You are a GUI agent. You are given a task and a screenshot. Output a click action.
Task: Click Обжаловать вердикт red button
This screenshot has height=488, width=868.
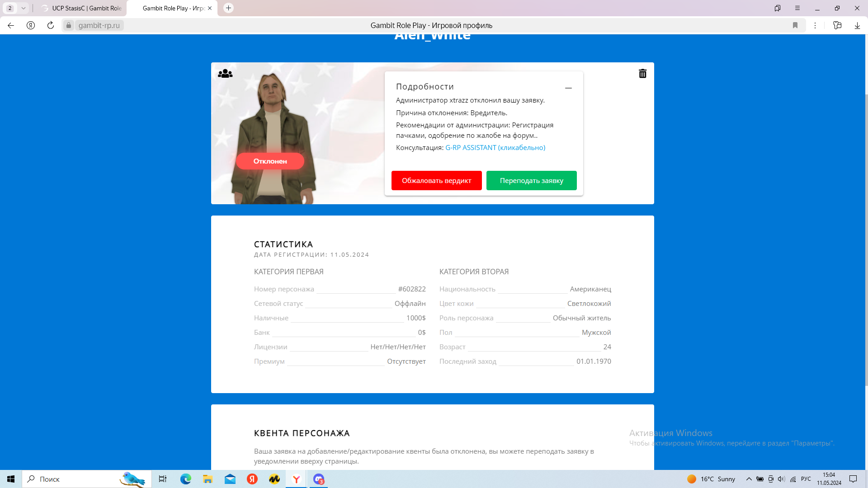[436, 181]
